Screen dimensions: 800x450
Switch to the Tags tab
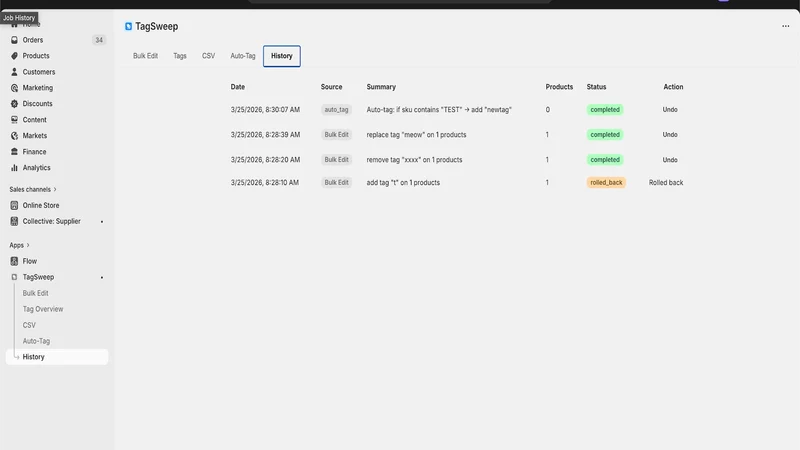180,56
